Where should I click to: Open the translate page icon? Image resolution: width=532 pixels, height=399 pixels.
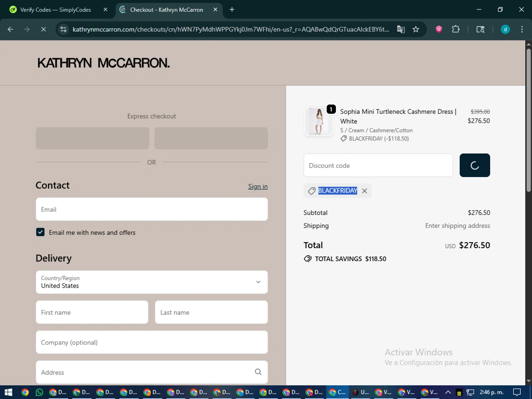click(x=401, y=29)
